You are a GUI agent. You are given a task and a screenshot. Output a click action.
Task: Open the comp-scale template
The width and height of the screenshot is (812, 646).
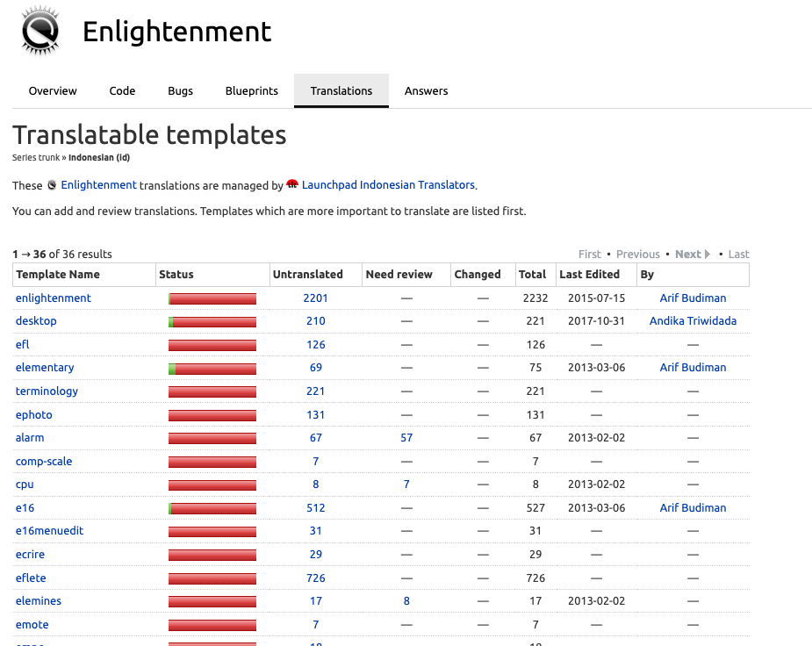pos(44,462)
